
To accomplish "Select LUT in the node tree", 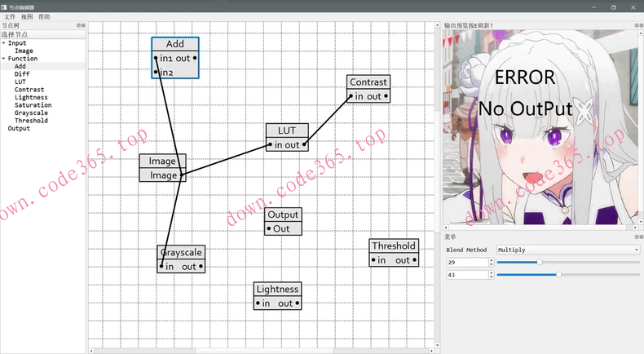I will point(20,82).
